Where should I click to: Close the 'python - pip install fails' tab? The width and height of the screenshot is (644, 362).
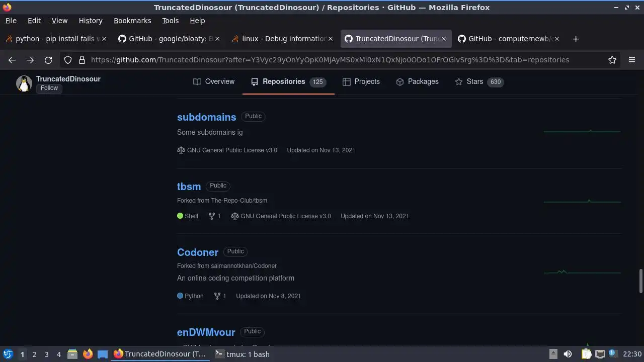tap(104, 39)
